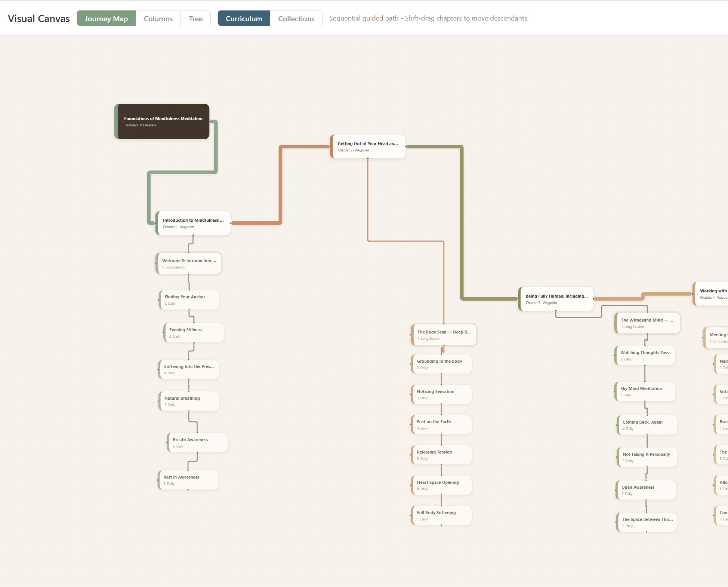
Task: Open the Finding Your Anchor card
Action: click(x=189, y=300)
